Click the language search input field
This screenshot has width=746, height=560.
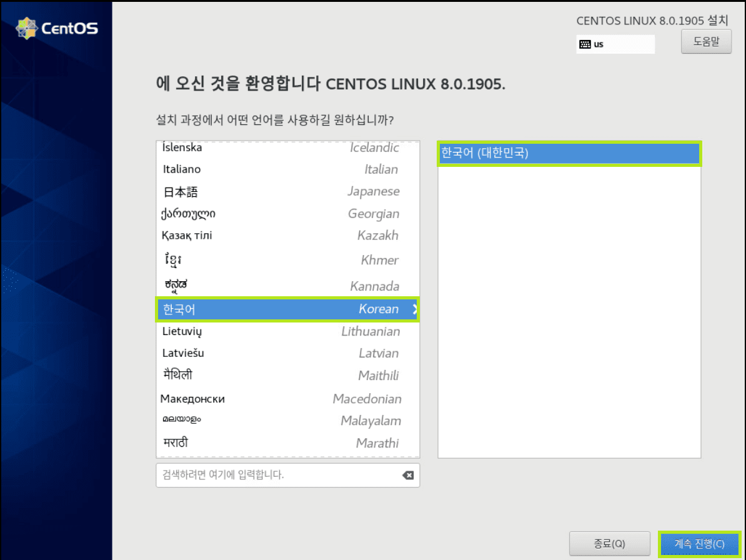pyautogui.click(x=275, y=475)
